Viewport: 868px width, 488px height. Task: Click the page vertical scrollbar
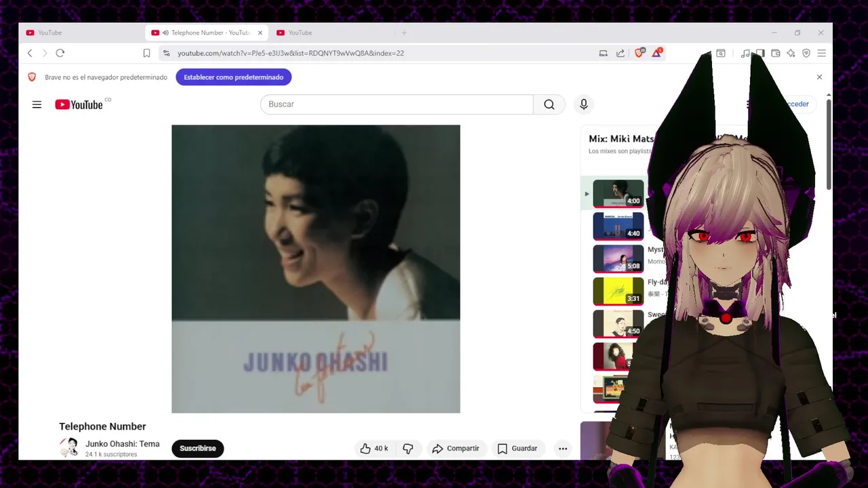[x=829, y=144]
